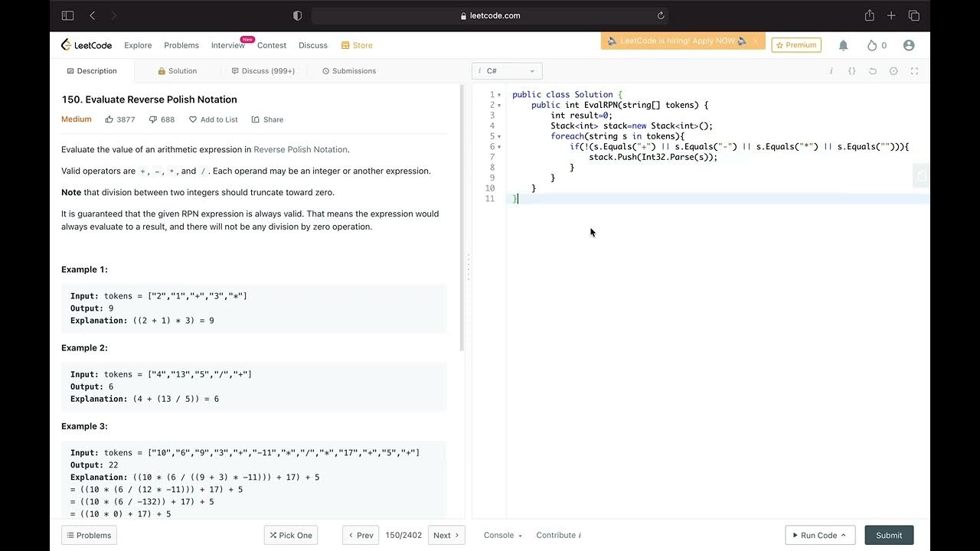Dislike the problem with thumbs down

pos(153,119)
